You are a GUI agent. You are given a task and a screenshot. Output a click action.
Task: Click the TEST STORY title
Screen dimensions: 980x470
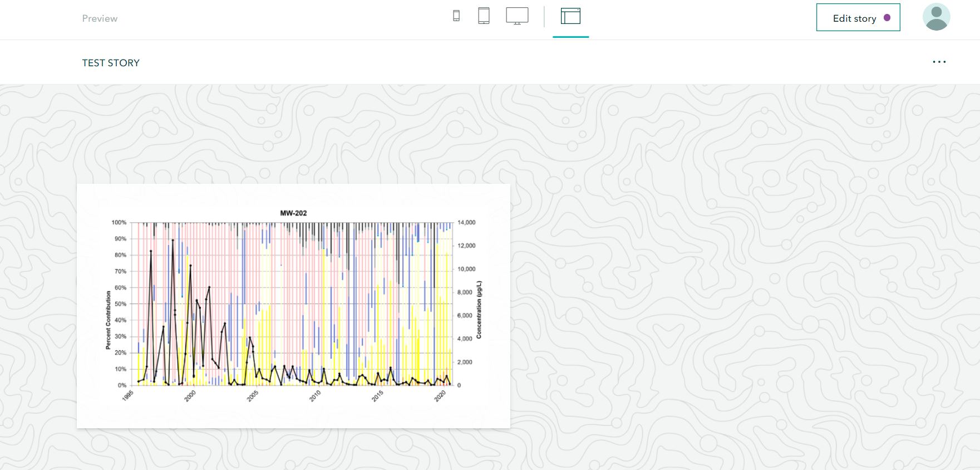click(111, 63)
